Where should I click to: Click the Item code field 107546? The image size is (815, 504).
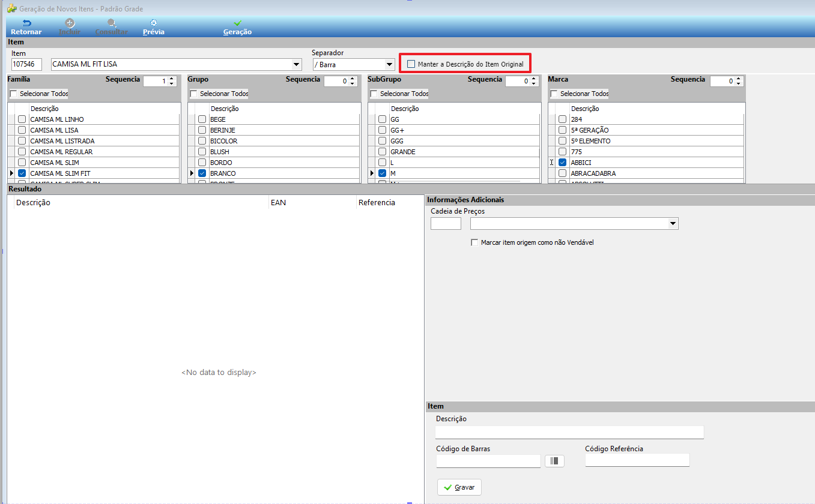point(26,64)
